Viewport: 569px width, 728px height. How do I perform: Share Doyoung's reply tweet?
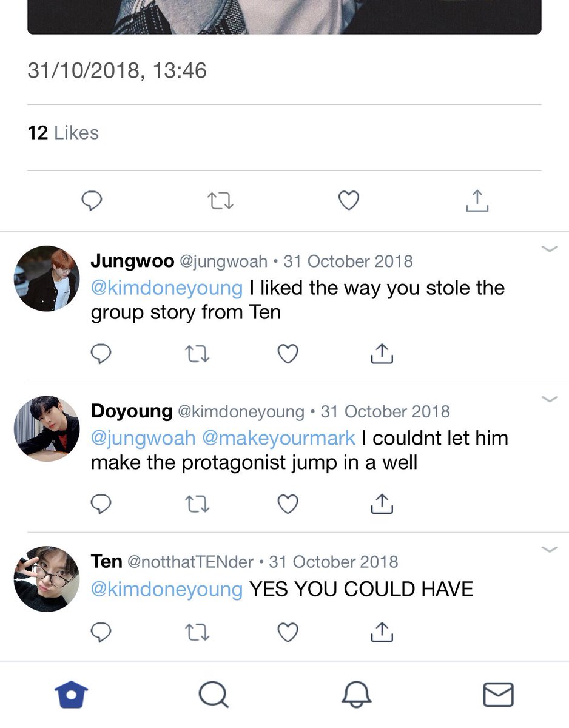[x=382, y=504]
